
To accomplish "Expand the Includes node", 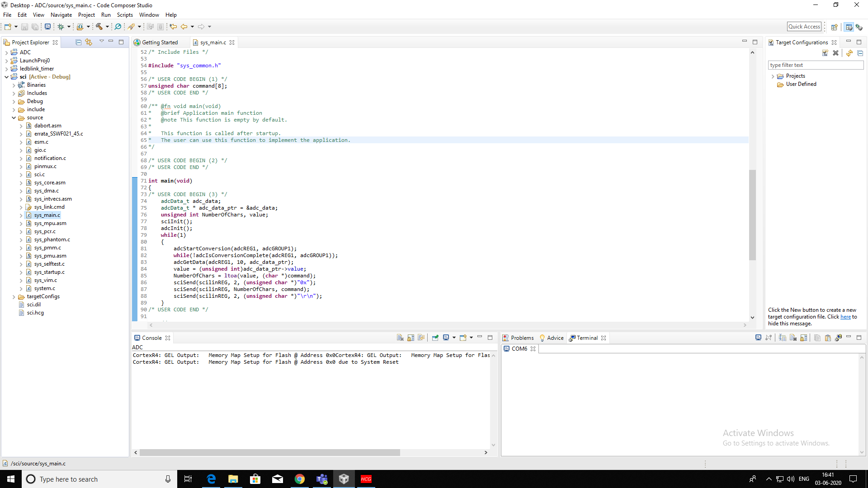I will click(x=14, y=94).
